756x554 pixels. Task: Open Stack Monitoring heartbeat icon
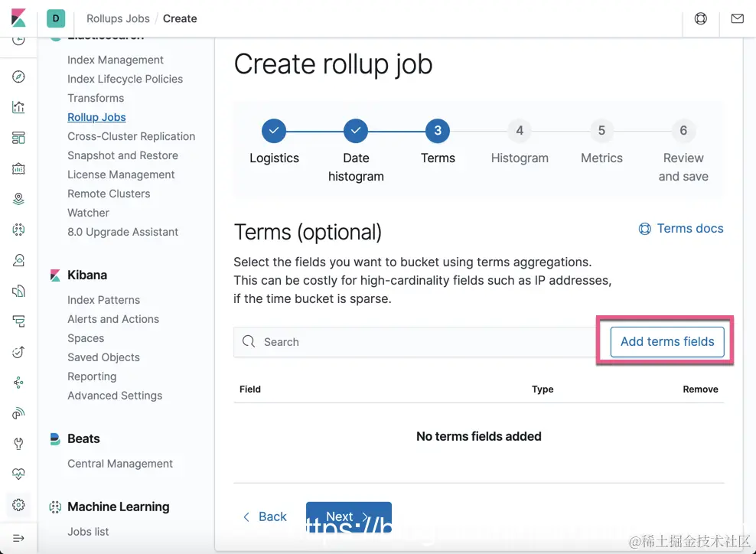tap(18, 474)
